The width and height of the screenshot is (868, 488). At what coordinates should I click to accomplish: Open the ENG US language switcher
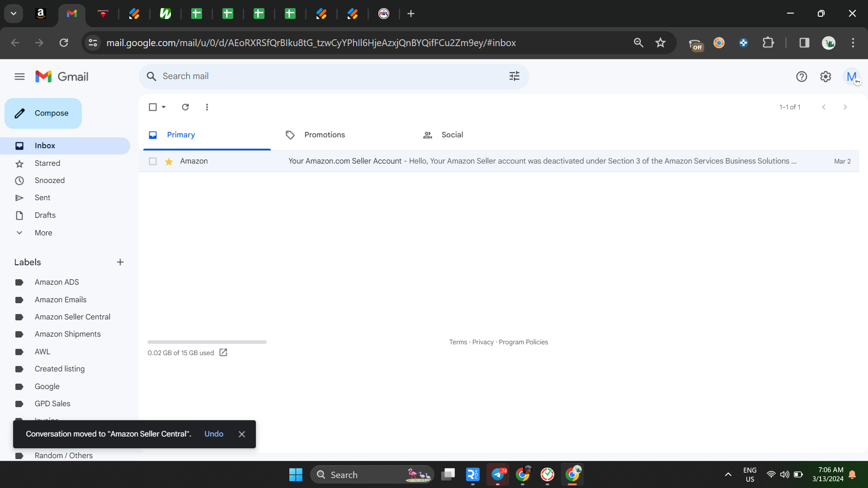point(750,475)
